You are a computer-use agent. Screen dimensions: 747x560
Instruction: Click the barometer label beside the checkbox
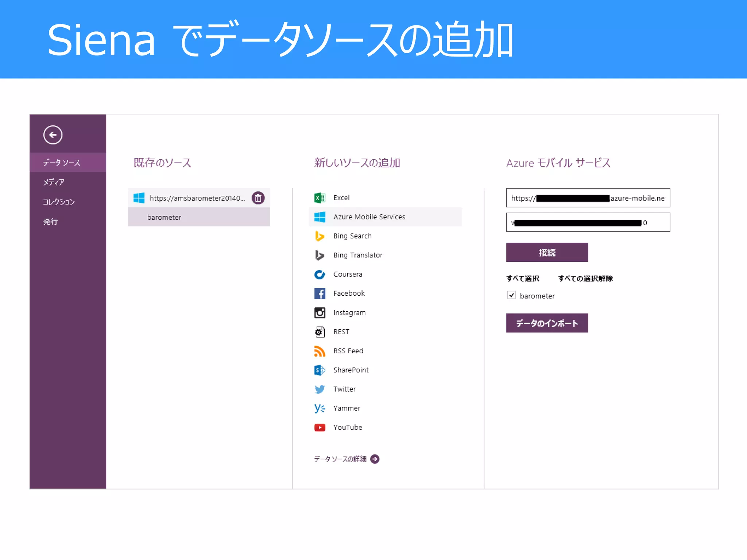tap(537, 296)
